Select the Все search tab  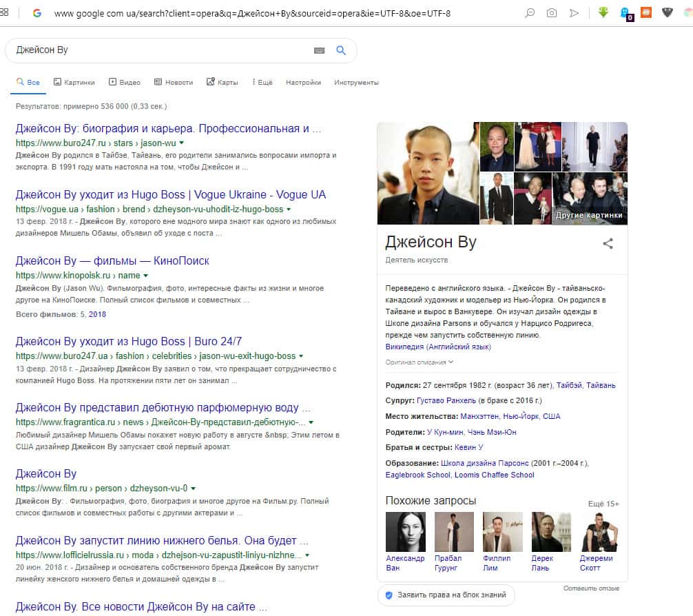[x=28, y=82]
